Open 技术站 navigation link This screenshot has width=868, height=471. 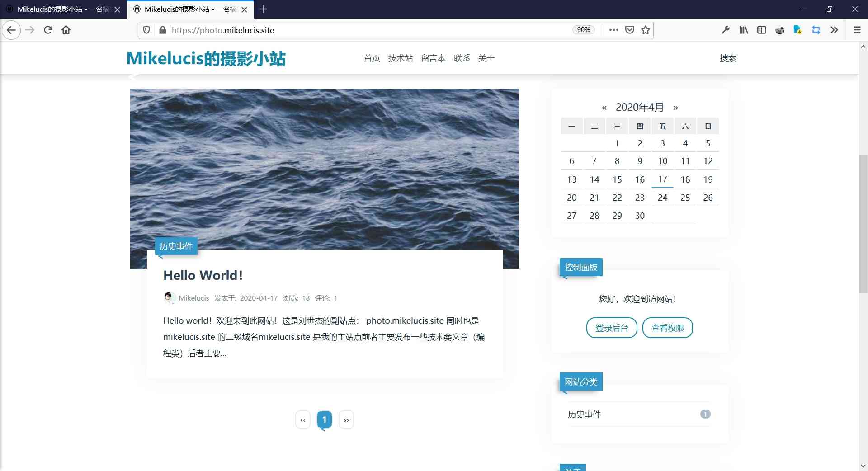[400, 58]
